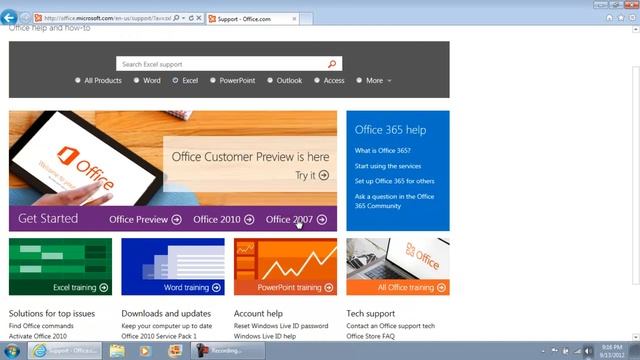Click the Action Center flag tray icon
The image size is (640, 360).
[555, 350]
